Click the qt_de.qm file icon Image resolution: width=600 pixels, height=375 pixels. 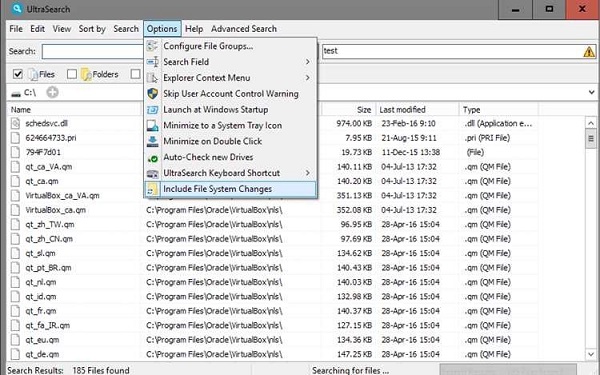pos(15,354)
